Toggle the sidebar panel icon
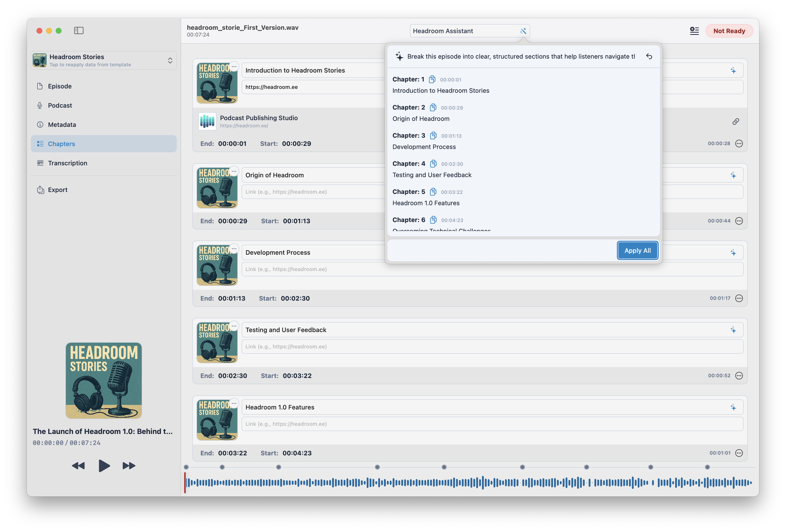 click(79, 31)
